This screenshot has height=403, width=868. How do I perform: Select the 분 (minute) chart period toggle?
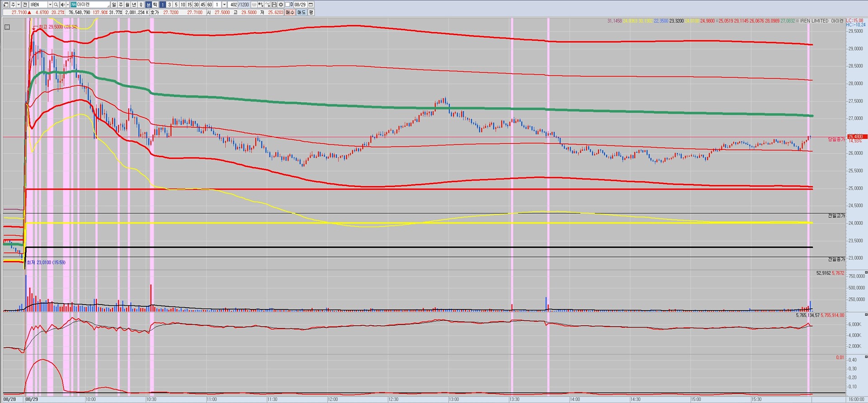(148, 5)
